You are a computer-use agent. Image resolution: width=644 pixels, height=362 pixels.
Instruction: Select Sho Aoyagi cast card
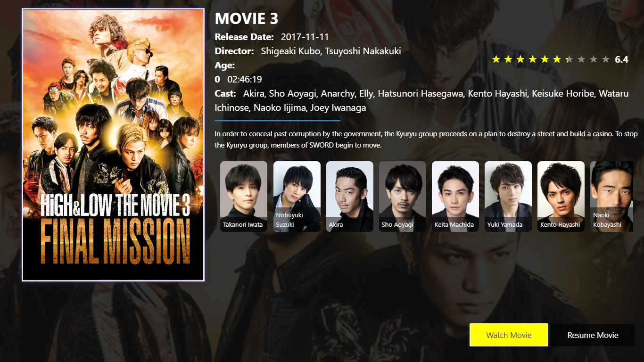point(403,197)
